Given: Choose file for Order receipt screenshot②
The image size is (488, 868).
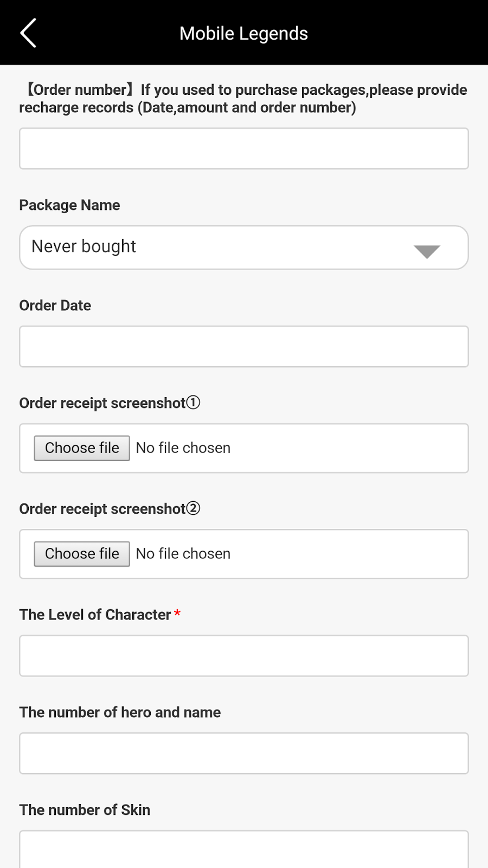Looking at the screenshot, I should click(82, 554).
